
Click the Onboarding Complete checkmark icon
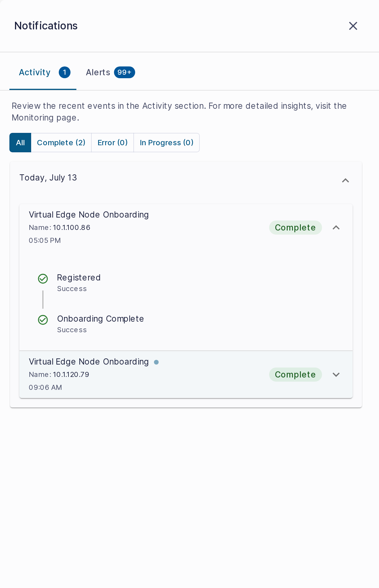43,320
